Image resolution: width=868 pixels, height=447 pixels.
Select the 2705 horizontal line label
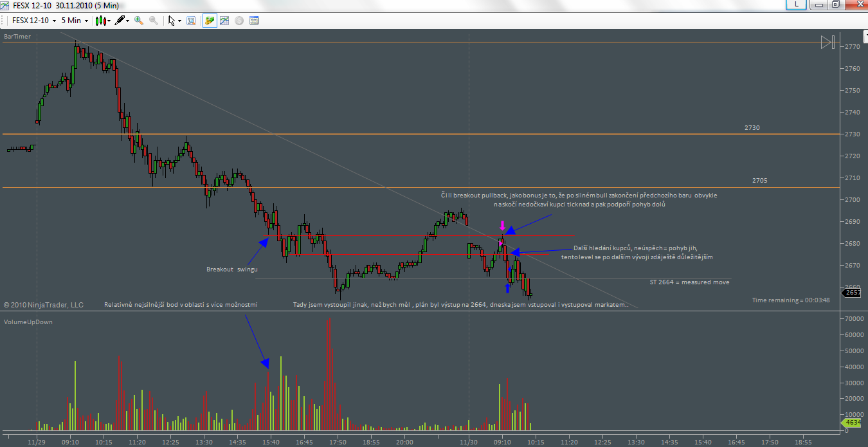click(x=760, y=181)
